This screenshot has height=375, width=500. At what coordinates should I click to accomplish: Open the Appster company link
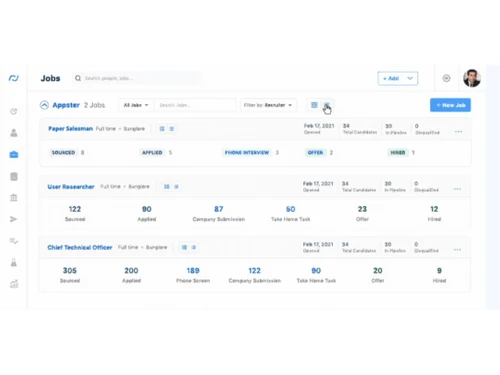pos(66,105)
